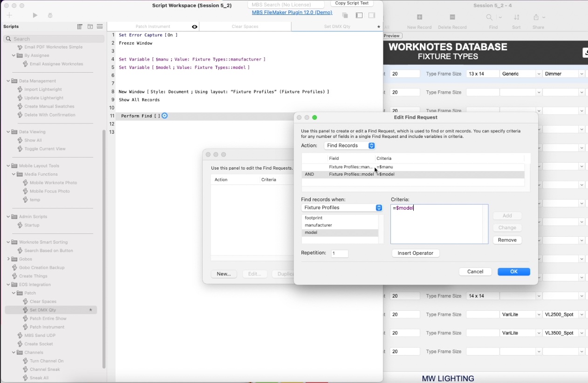The image size is (588, 383).
Task: Click the Turn Channel On script icon
Action: 26,361
